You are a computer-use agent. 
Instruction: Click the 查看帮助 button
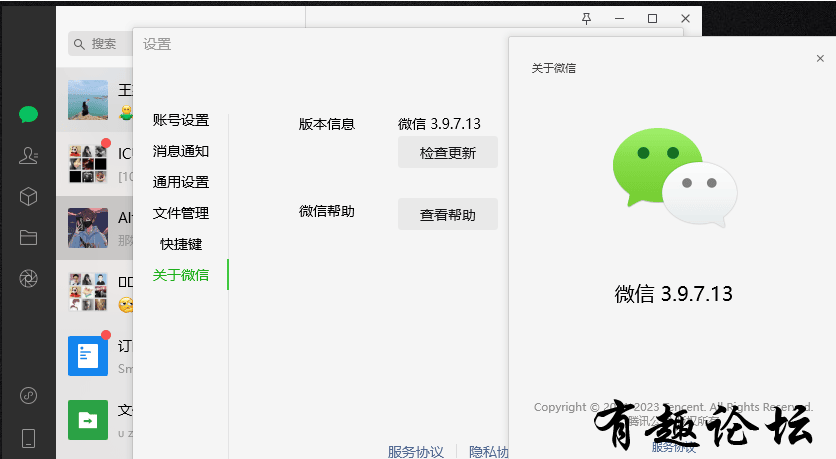tap(448, 214)
